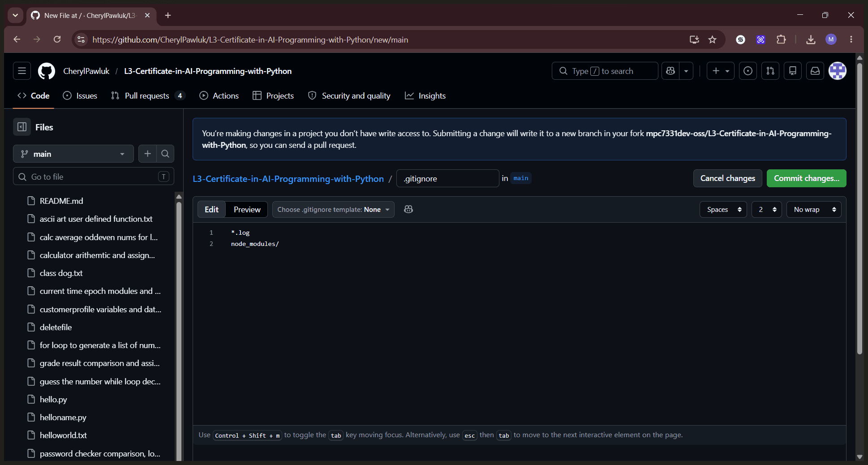View site information icon in address bar
Screen dimensions: 868x465
tap(81, 39)
